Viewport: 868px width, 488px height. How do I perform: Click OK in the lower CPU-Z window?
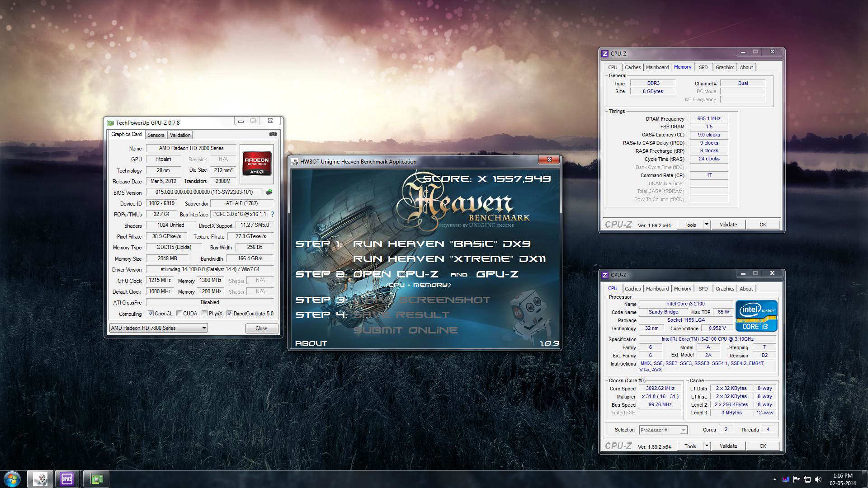pyautogui.click(x=763, y=446)
